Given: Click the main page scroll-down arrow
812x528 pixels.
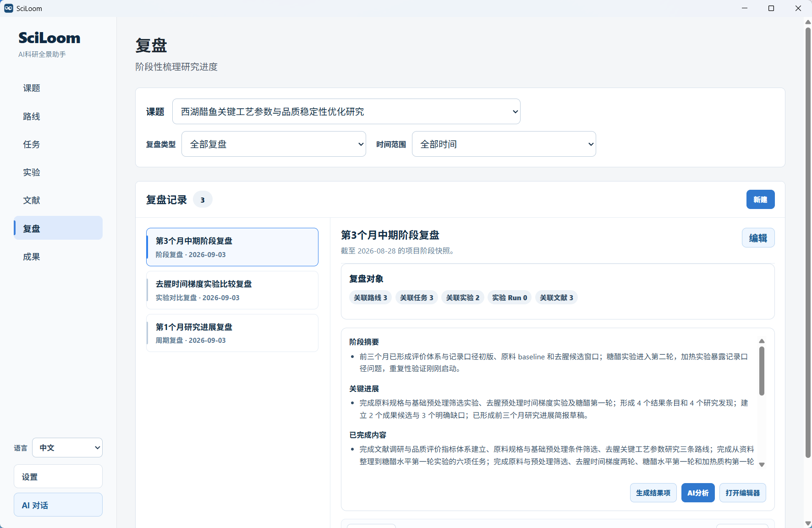Looking at the screenshot, I should (x=808, y=523).
